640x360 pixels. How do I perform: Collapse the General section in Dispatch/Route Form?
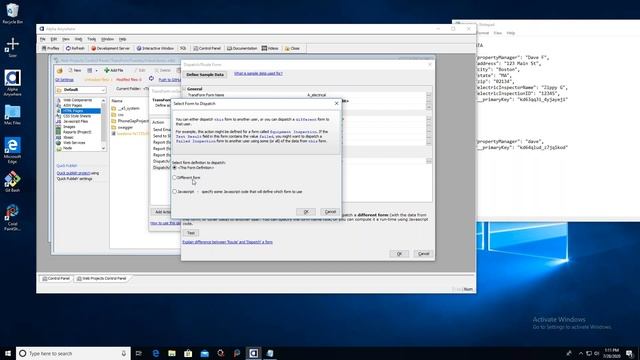coord(184,89)
